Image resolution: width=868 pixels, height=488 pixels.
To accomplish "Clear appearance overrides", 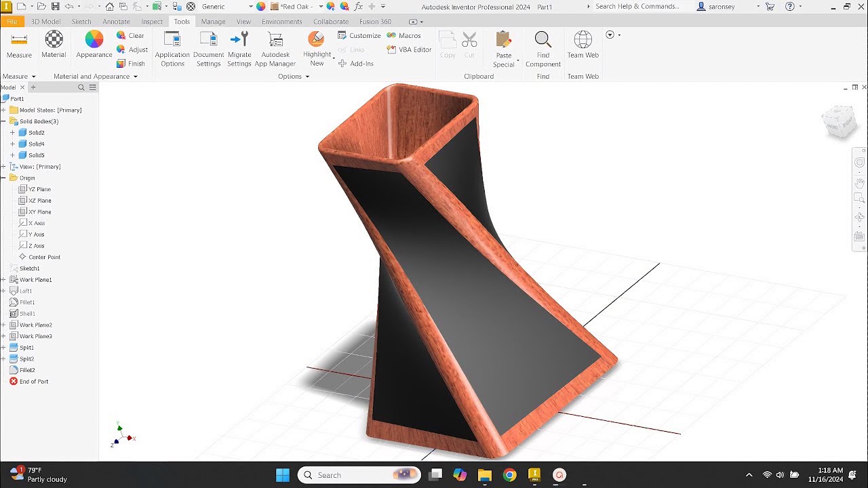I will tap(130, 36).
